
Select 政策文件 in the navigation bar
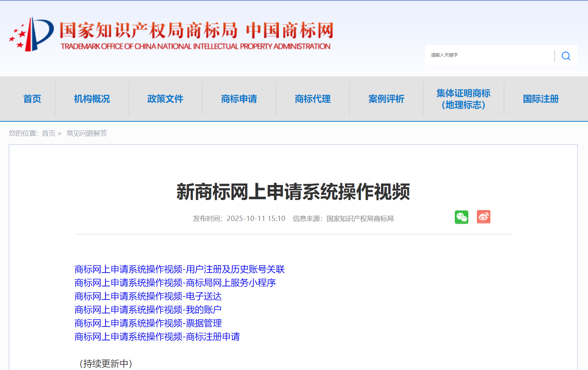pyautogui.click(x=165, y=99)
